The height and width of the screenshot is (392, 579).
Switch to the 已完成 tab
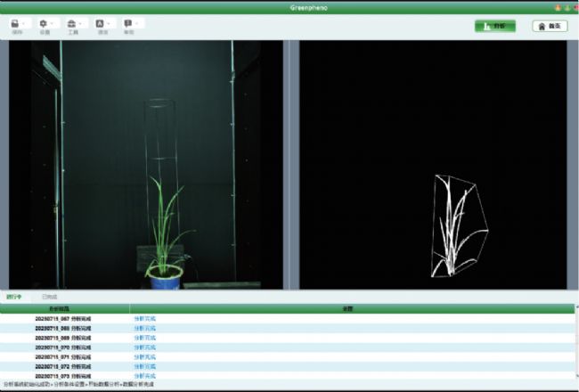point(49,297)
